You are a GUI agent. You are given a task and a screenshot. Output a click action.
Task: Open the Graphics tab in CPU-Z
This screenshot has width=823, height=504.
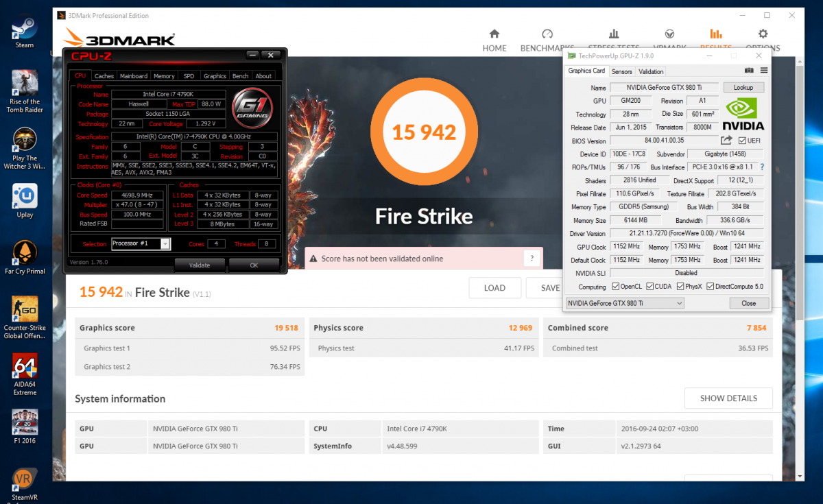[215, 76]
